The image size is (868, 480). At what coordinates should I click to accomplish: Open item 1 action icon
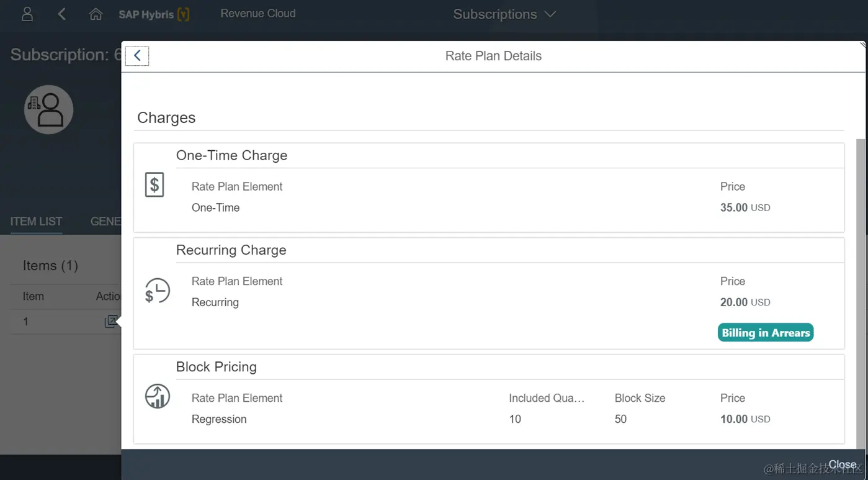click(111, 322)
